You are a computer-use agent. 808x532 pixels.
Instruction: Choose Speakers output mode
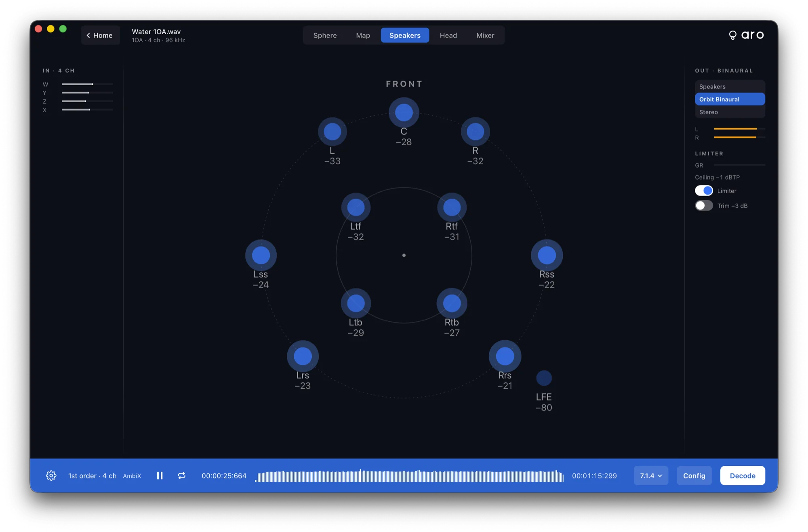(x=730, y=86)
